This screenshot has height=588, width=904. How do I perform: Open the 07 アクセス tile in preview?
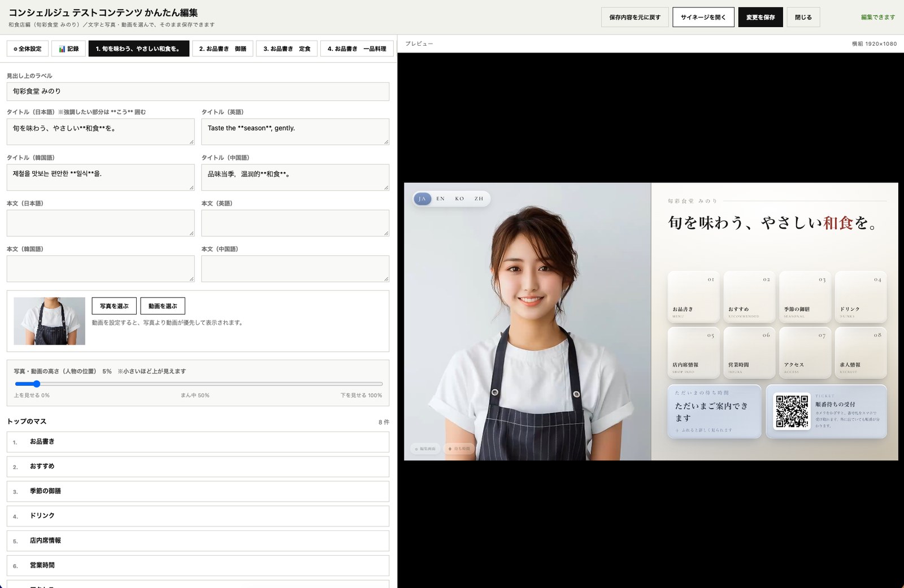tap(805, 352)
